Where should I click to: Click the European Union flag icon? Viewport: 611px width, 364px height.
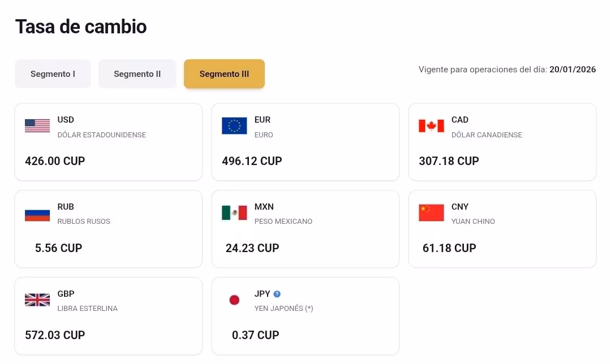point(234,125)
